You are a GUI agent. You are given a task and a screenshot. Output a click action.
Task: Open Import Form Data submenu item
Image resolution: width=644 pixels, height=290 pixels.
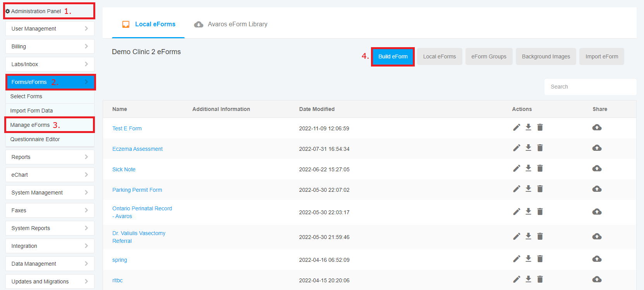tap(50, 111)
